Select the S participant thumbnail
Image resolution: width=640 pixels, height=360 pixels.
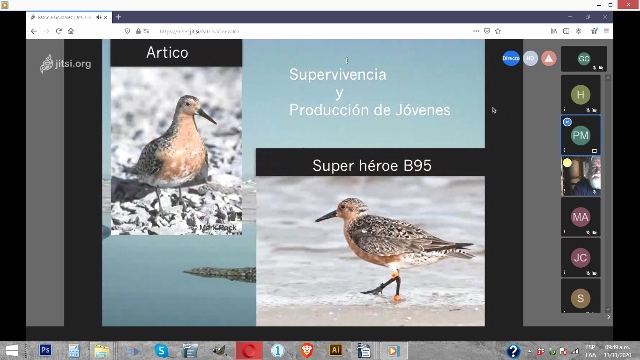point(580,296)
